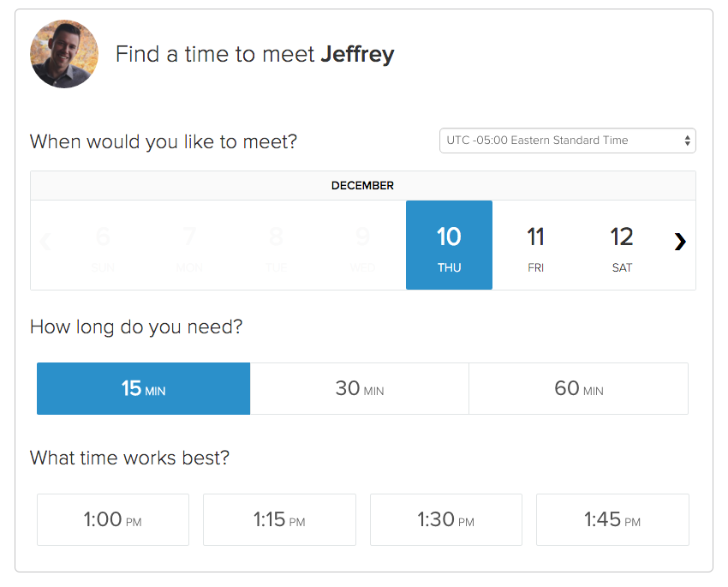Click Jeffrey's profile photo
The width and height of the screenshot is (728, 587).
(x=64, y=54)
